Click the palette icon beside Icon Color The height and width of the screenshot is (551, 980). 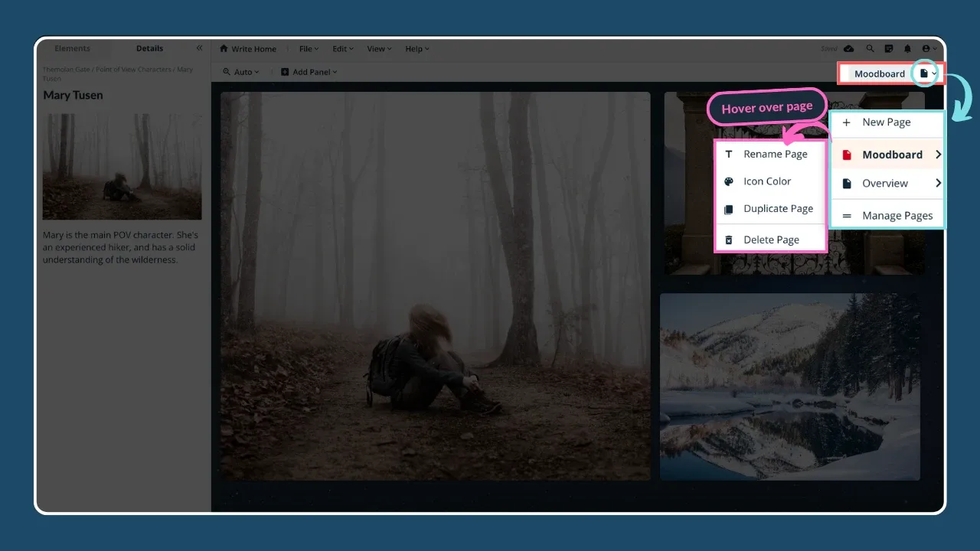(x=728, y=181)
